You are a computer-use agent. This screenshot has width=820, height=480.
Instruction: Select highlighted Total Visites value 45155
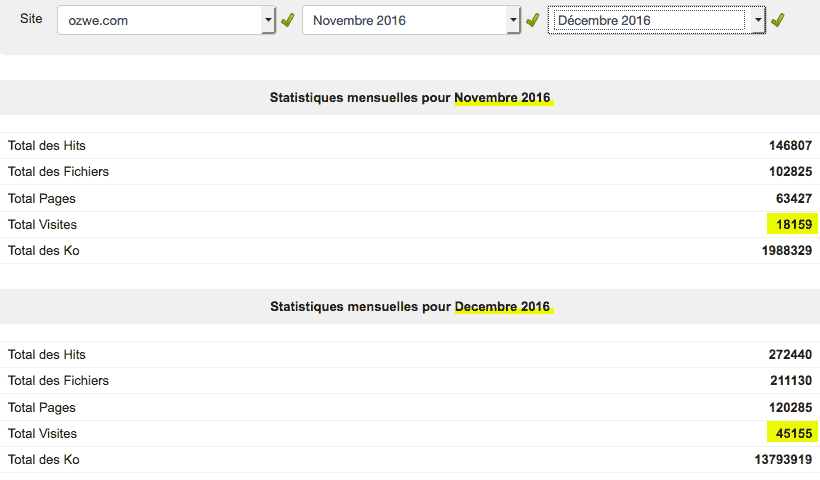[x=793, y=433]
